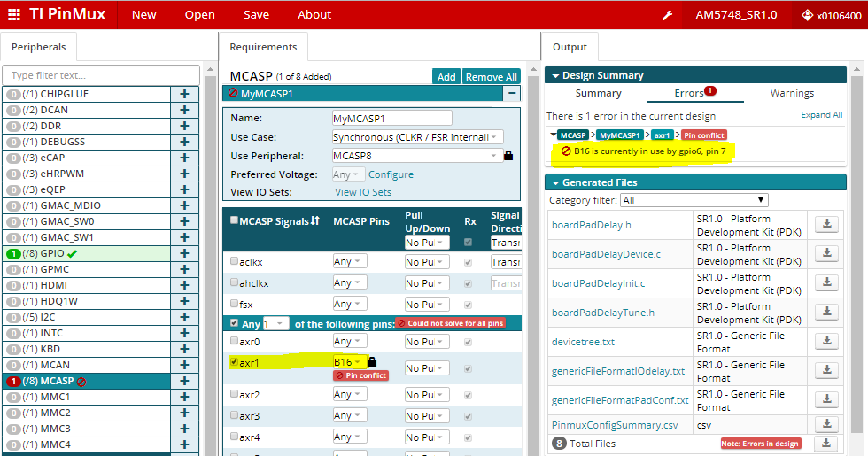Open the axr0 Pull Up/Down dropdown
868x456 pixels.
tap(426, 342)
